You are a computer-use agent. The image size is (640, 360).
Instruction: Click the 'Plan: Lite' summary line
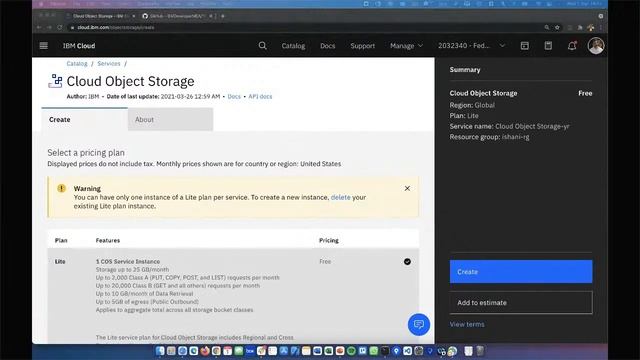(464, 116)
